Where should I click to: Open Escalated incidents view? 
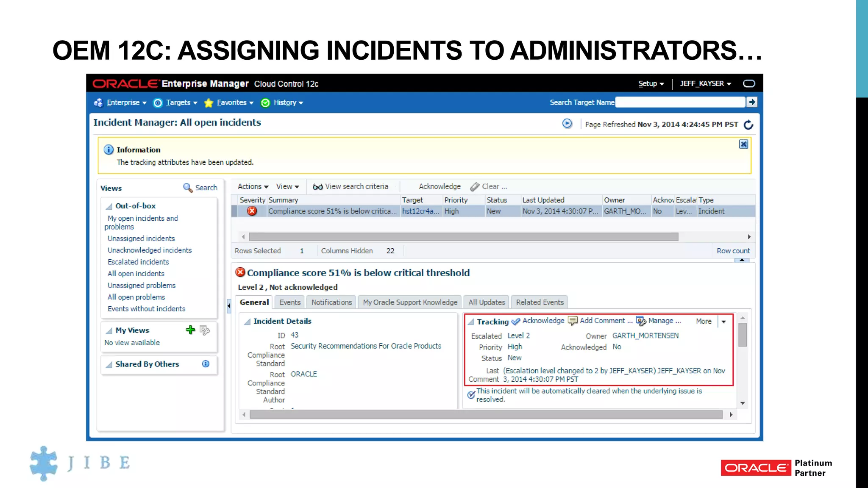(138, 262)
